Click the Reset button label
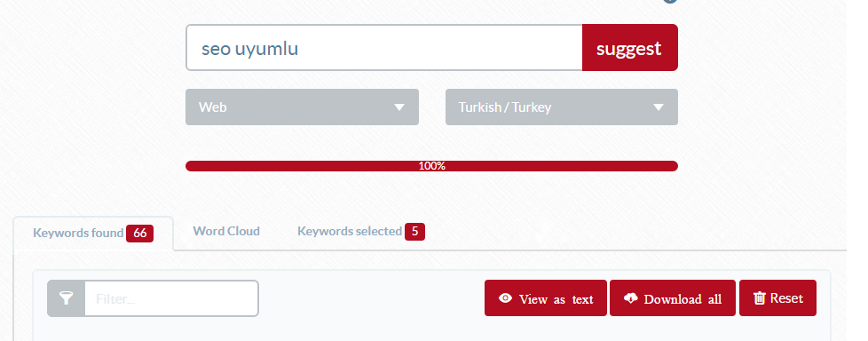Image resolution: width=868 pixels, height=341 pixels. (x=786, y=298)
